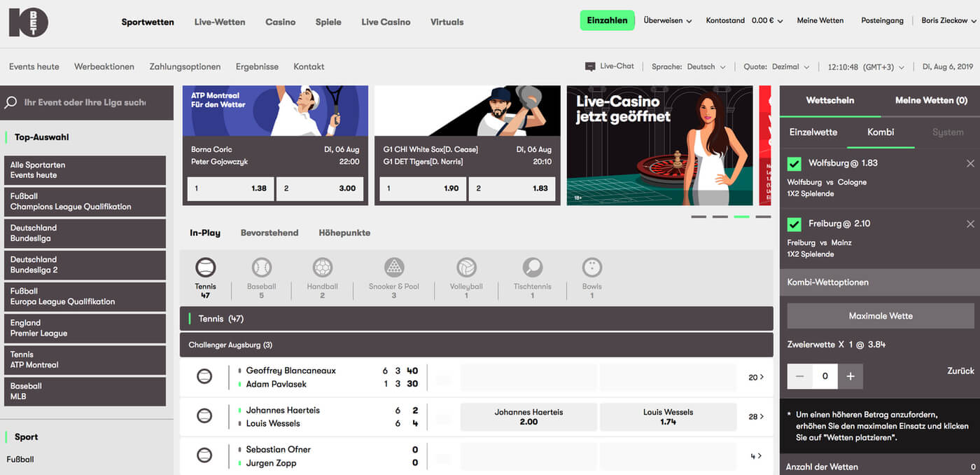980x475 pixels.
Task: Open Deutschland Bundesliga in sidebar
Action: click(85, 233)
